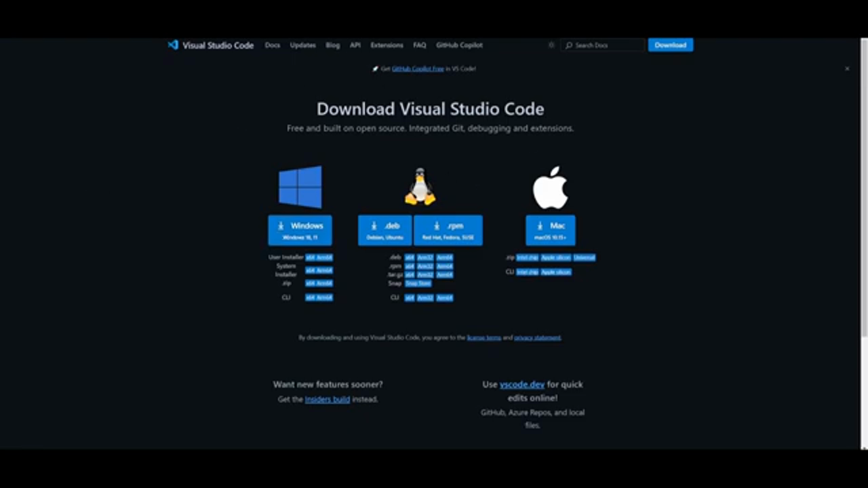Select Linux CLI Arm32 download
The width and height of the screenshot is (868, 488).
point(425,298)
